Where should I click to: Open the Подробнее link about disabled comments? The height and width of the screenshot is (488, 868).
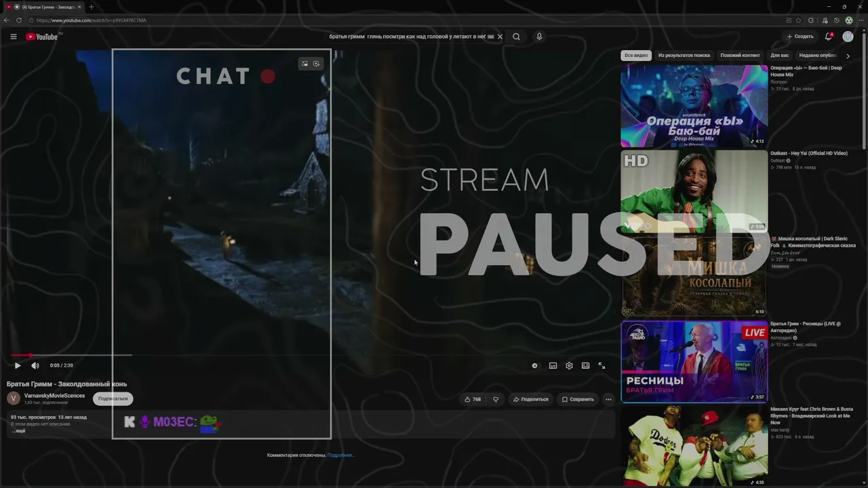pyautogui.click(x=340, y=455)
